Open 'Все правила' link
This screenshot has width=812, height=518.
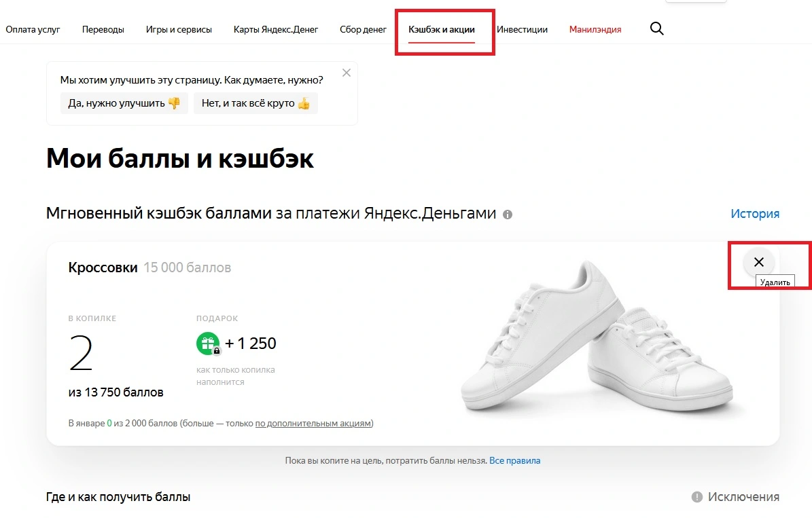(x=515, y=460)
